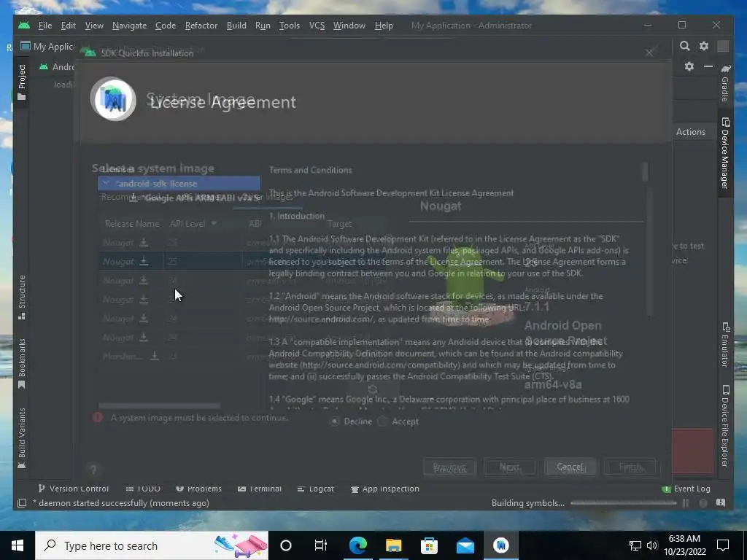This screenshot has height=560, width=747.
Task: Open the Structure tool window
Action: click(21, 297)
